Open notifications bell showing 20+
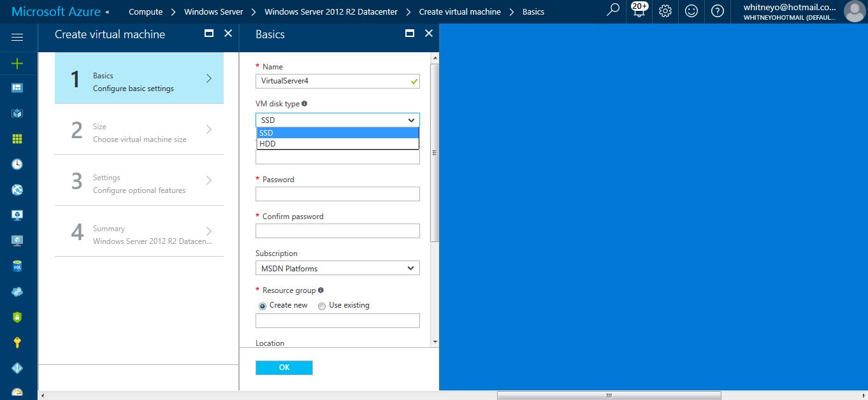868x400 pixels. click(639, 10)
